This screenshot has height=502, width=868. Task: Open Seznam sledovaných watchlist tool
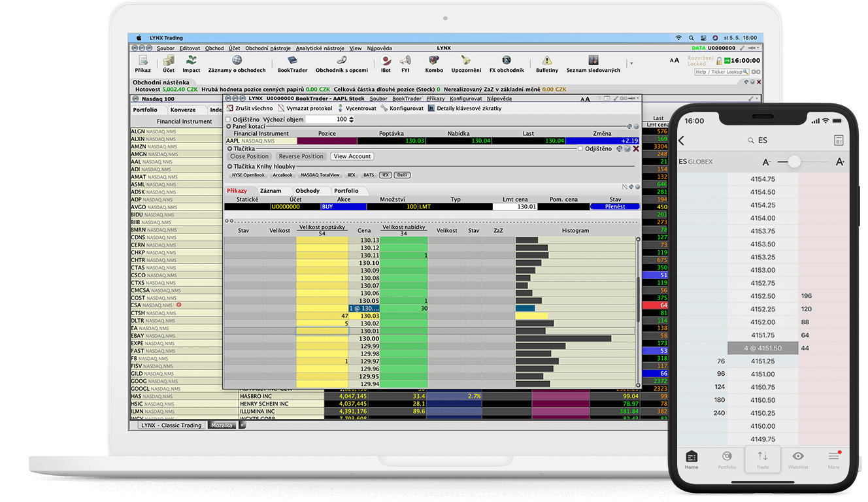[x=593, y=63]
